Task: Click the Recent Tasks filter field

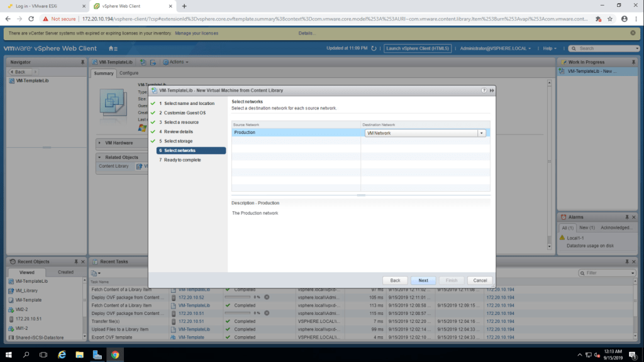Action: coord(608,273)
